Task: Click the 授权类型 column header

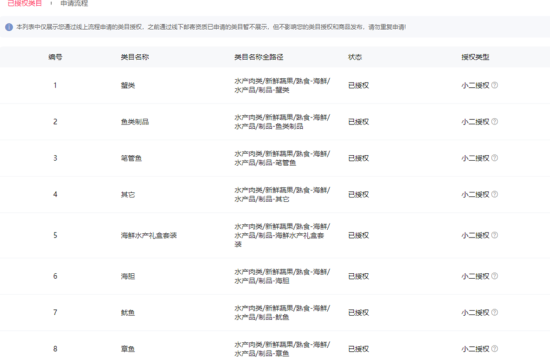Action: pyautogui.click(x=475, y=57)
